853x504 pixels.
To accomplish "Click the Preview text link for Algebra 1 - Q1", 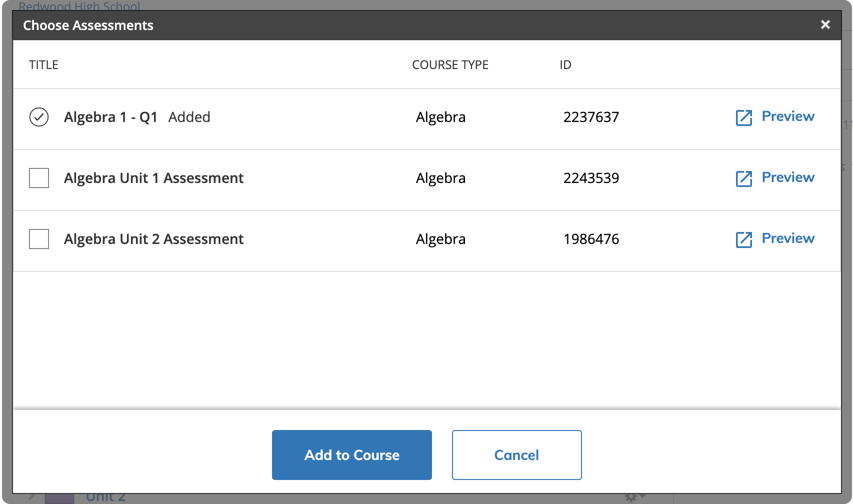I will (788, 116).
